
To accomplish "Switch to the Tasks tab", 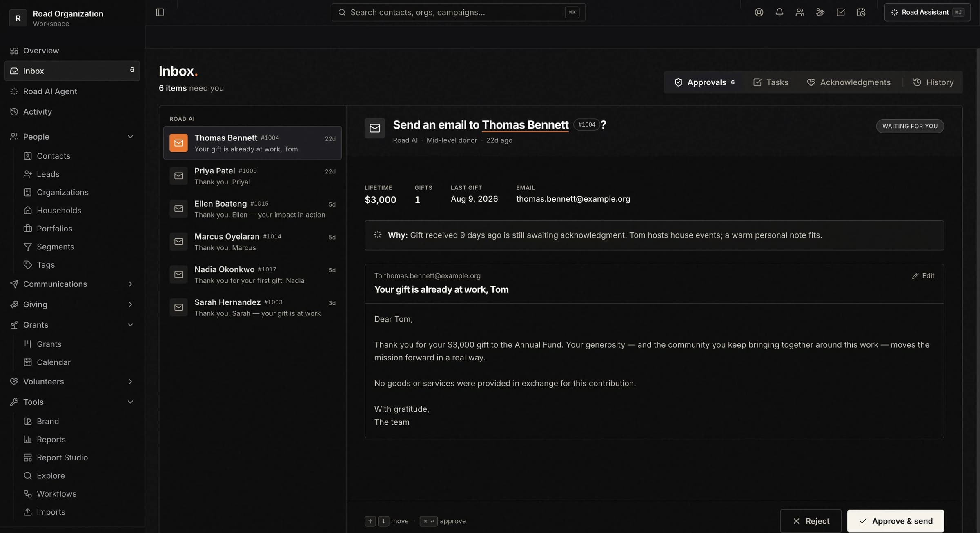I will tap(771, 82).
